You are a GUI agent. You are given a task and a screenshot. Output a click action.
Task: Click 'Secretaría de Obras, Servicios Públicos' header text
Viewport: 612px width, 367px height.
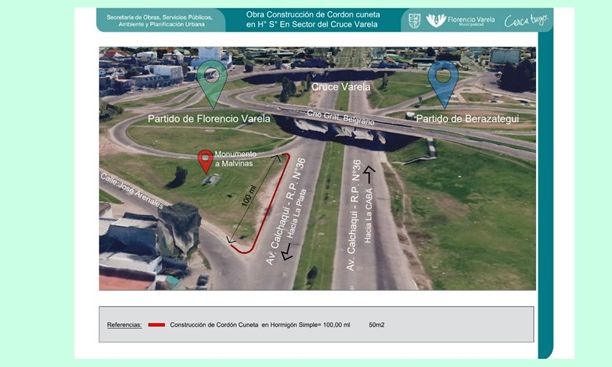[160, 18]
